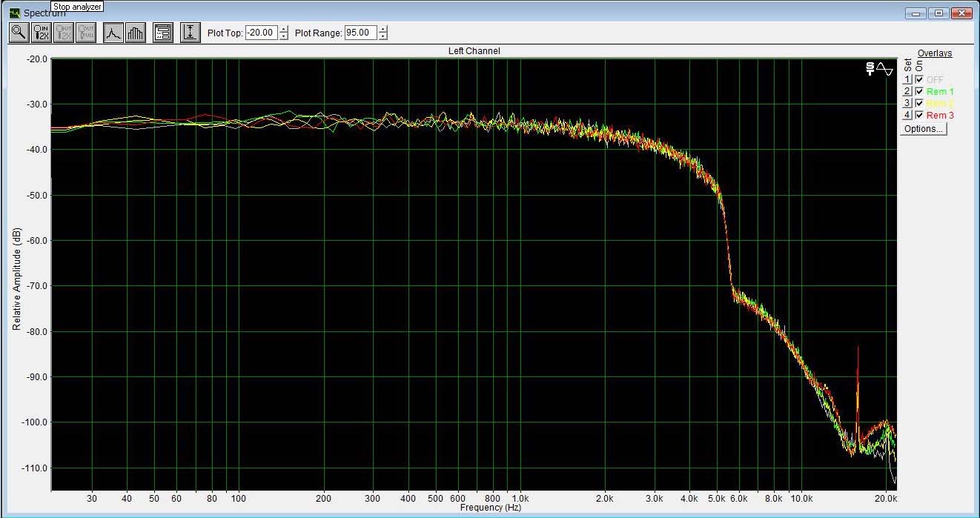Open the analyzer settings panel icon

coord(163,33)
